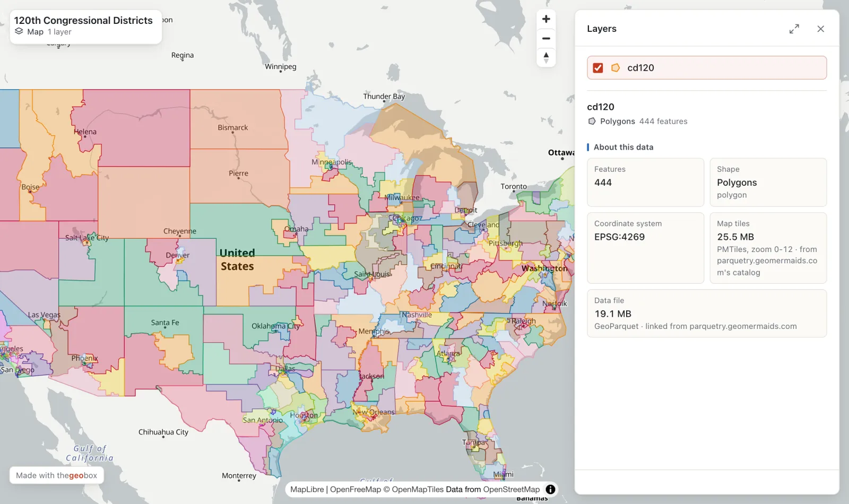Open the map attribution info icon

pyautogui.click(x=550, y=489)
